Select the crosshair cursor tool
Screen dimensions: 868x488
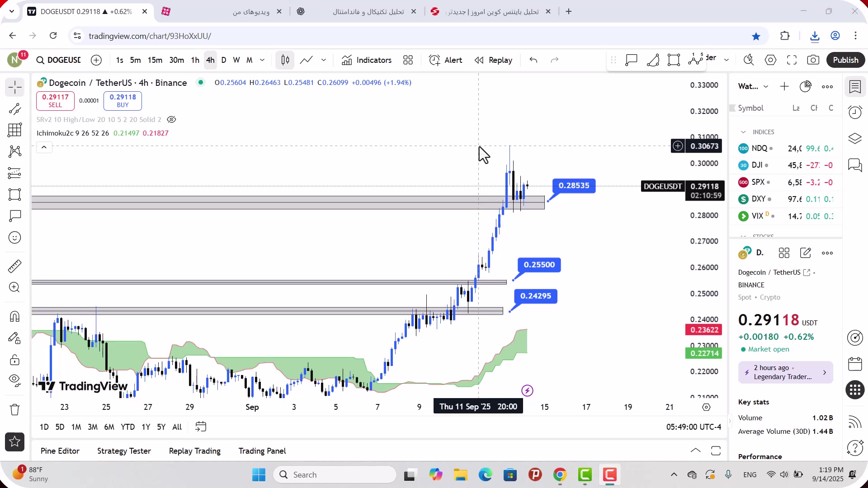point(14,87)
